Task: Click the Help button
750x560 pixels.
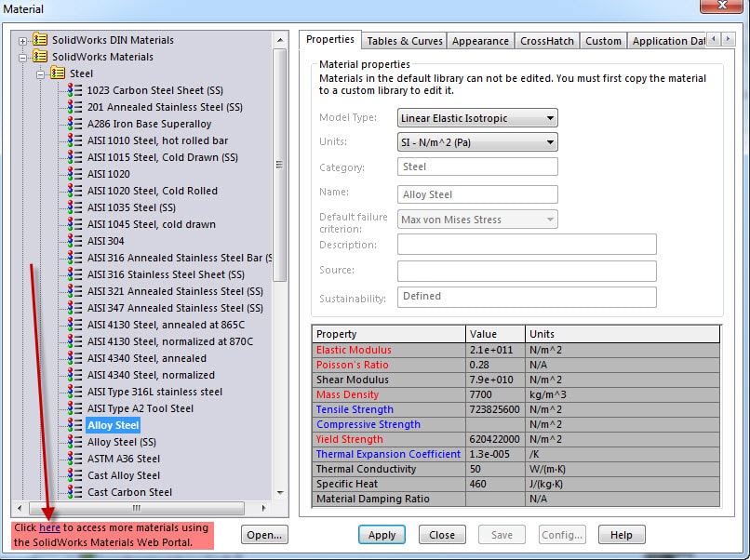Action: 622,535
